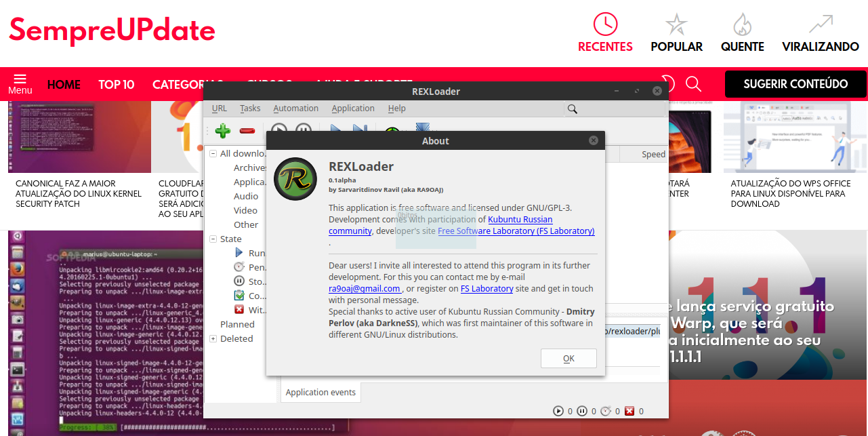Select the Archives category in downloads tree
This screenshot has height=436, width=868.
[x=250, y=167]
